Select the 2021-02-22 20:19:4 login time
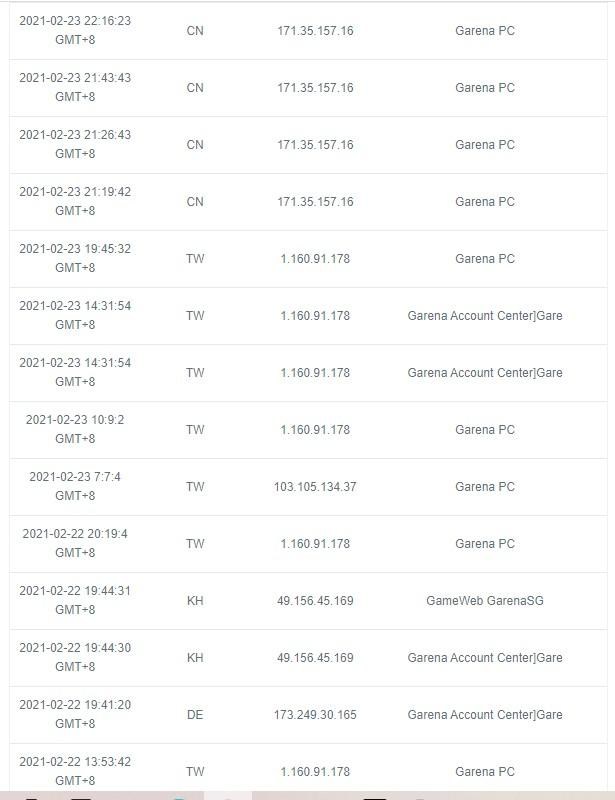615x800 pixels. click(x=75, y=543)
